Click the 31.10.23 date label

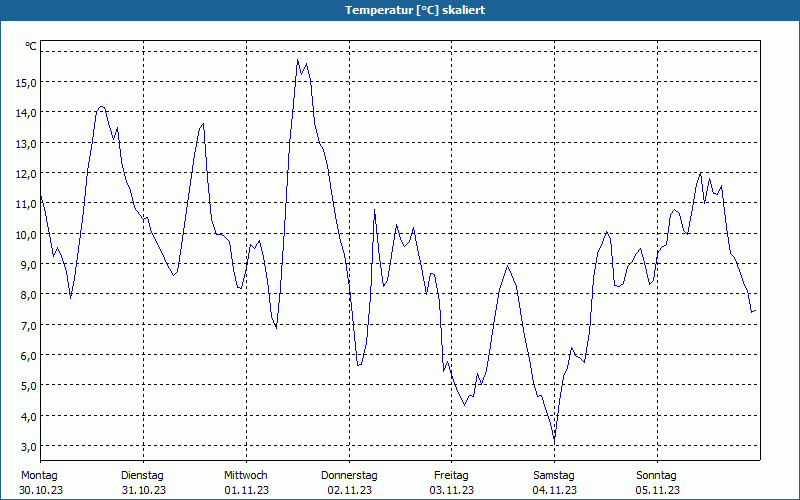click(x=144, y=490)
